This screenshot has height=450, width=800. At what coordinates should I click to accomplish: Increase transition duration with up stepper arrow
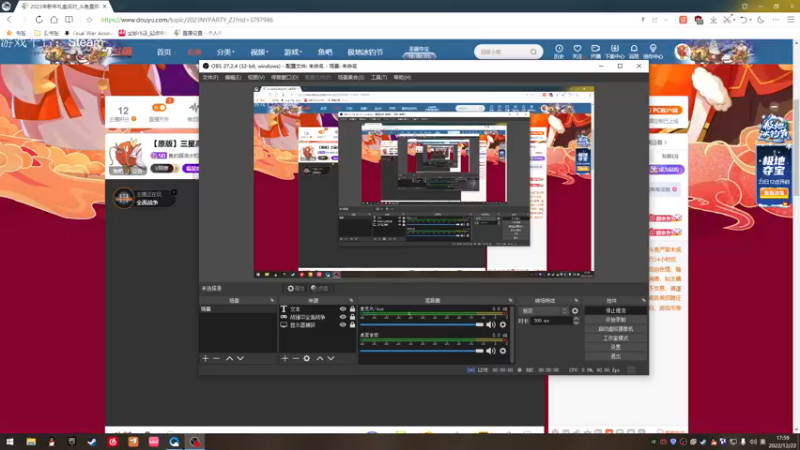tap(576, 318)
